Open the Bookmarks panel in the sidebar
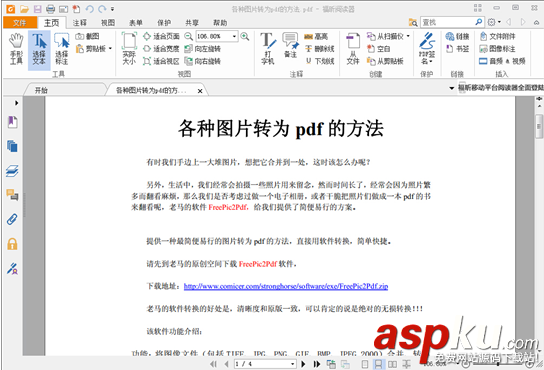The height and width of the screenshot is (370, 544). point(12,122)
